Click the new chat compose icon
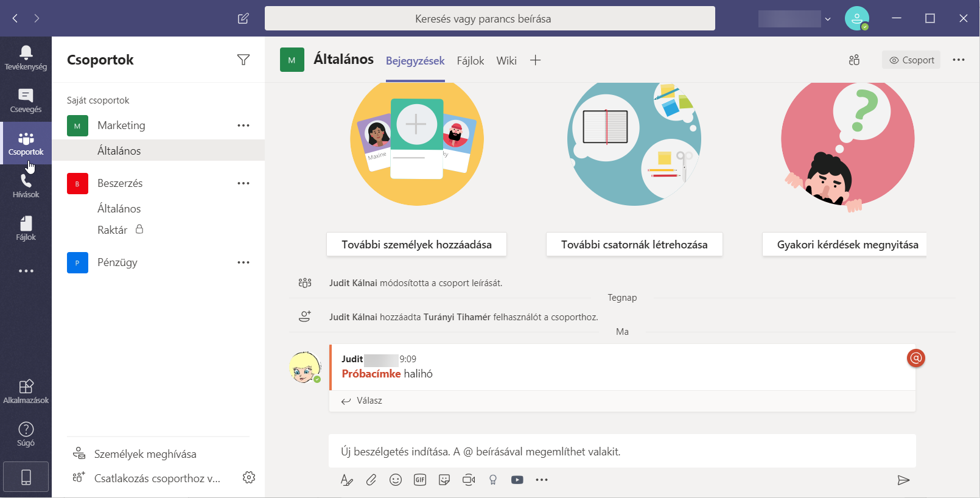The height and width of the screenshot is (498, 980). [x=243, y=18]
